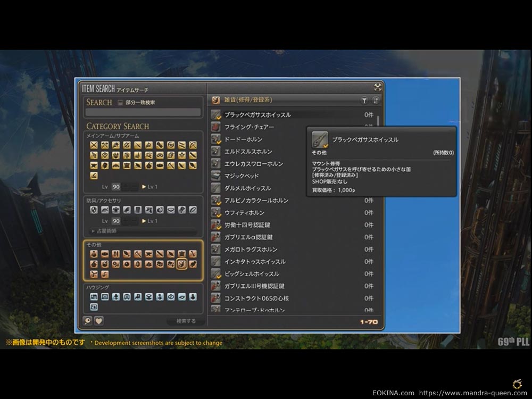Image resolution: width=532 pixels, height=399 pixels.
Task: Select the sickle icon in weapon categories' last row
Action: tap(94, 176)
